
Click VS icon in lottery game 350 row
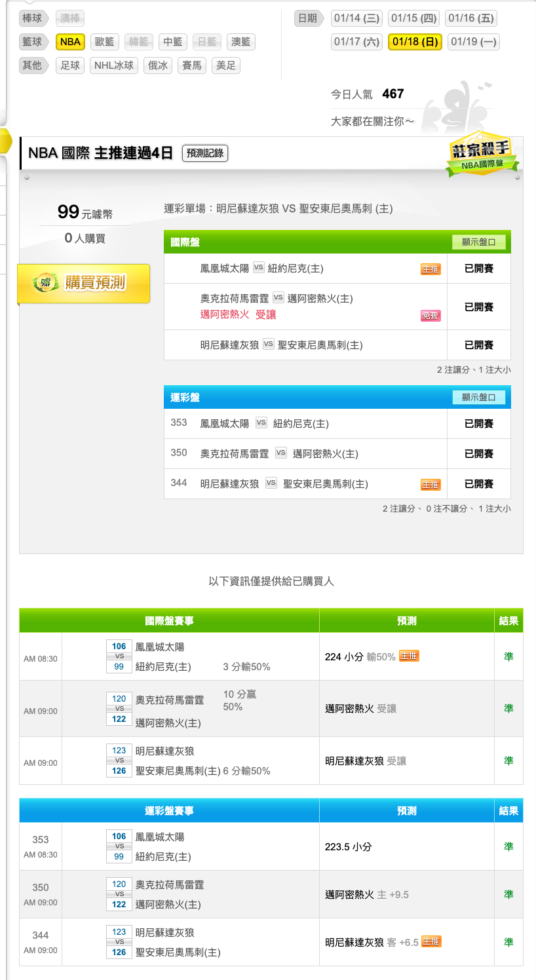281,453
